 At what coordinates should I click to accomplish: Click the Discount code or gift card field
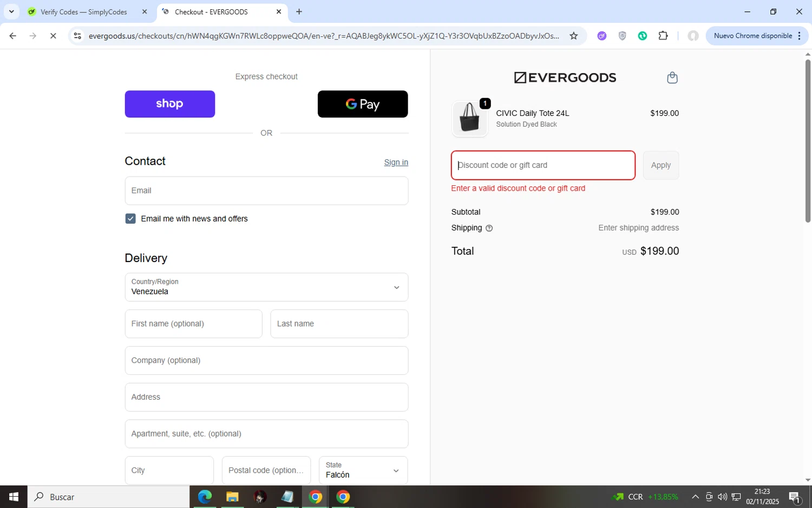click(543, 165)
